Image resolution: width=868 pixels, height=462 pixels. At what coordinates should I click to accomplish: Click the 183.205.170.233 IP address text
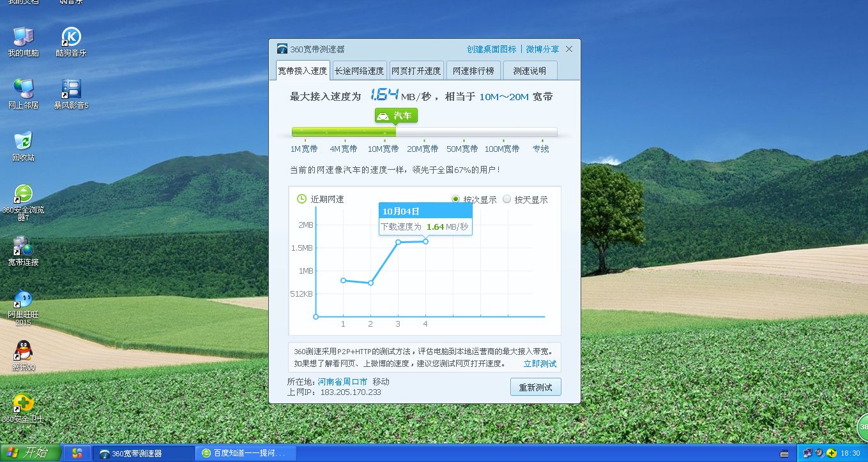click(x=351, y=392)
